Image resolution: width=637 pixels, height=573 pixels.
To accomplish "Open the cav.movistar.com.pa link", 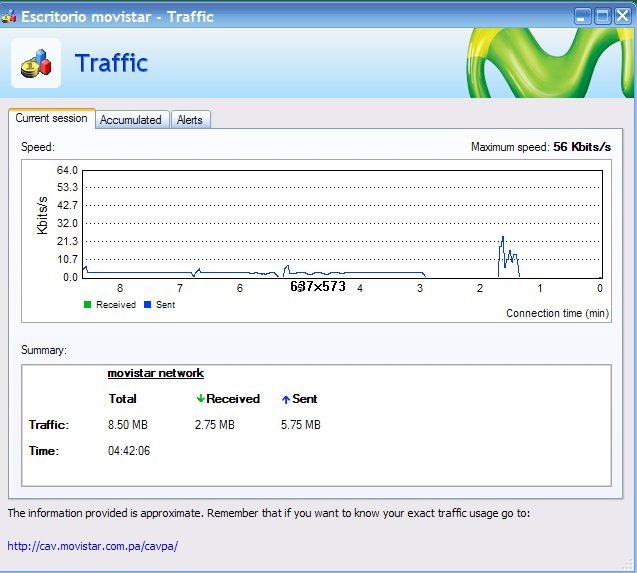I will coord(93,546).
